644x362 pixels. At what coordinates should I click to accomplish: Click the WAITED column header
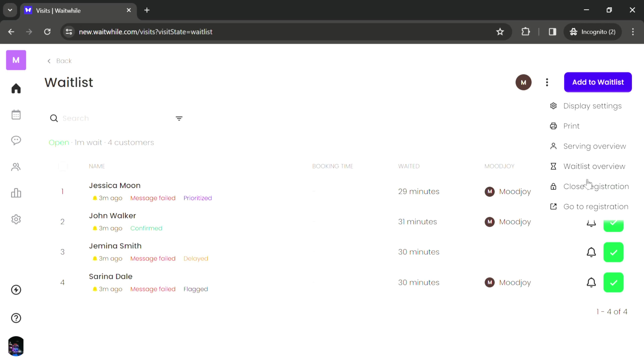coord(409,166)
